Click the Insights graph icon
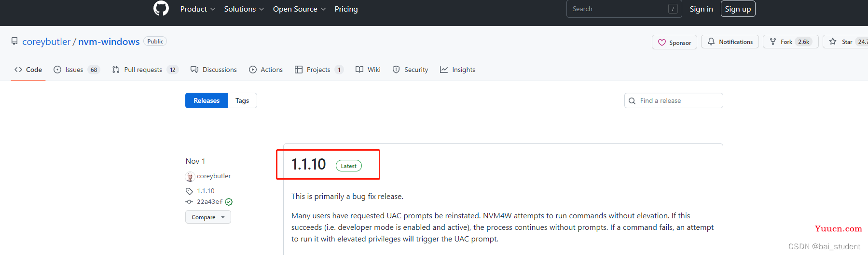868x255 pixels. pyautogui.click(x=444, y=70)
